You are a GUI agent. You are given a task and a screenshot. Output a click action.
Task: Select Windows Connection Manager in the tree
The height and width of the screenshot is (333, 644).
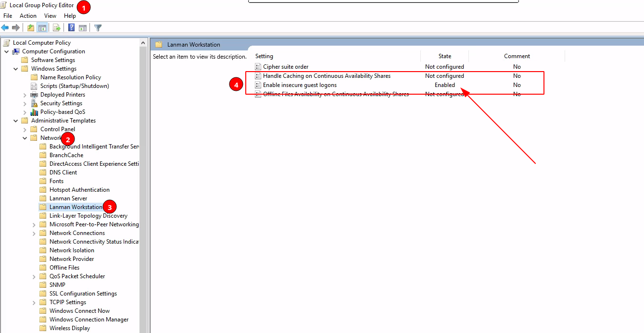89,320
